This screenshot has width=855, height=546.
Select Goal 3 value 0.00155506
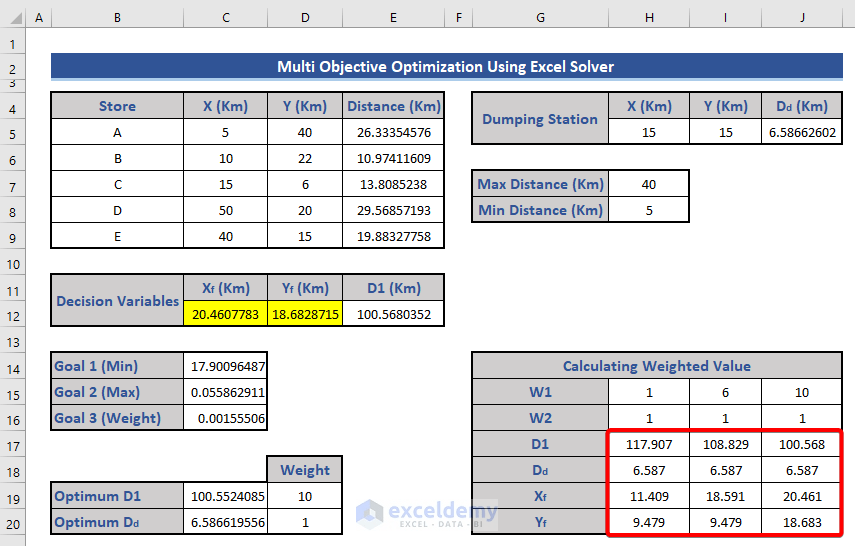[226, 418]
